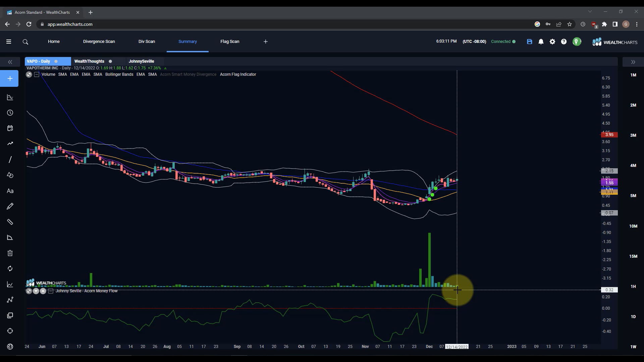Toggle the WealthThoughts tab dot indicator

pos(110,61)
